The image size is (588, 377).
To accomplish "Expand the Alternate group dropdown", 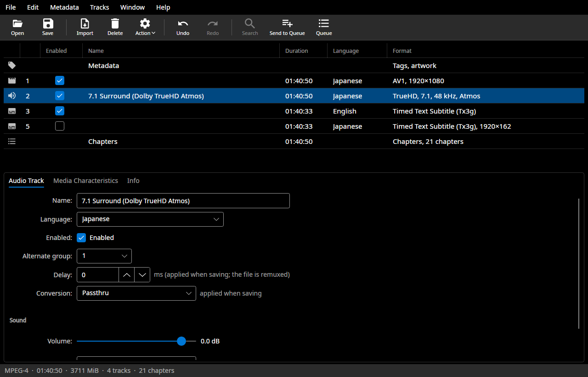I will (x=104, y=256).
